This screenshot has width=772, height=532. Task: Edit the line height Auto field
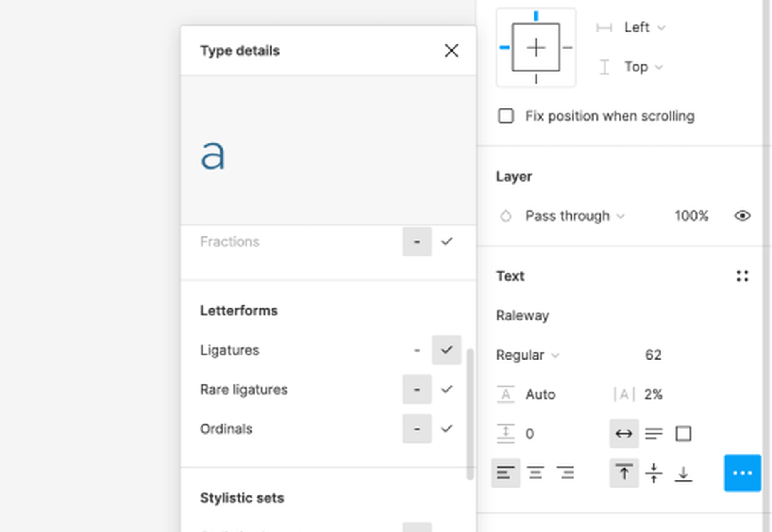(540, 394)
